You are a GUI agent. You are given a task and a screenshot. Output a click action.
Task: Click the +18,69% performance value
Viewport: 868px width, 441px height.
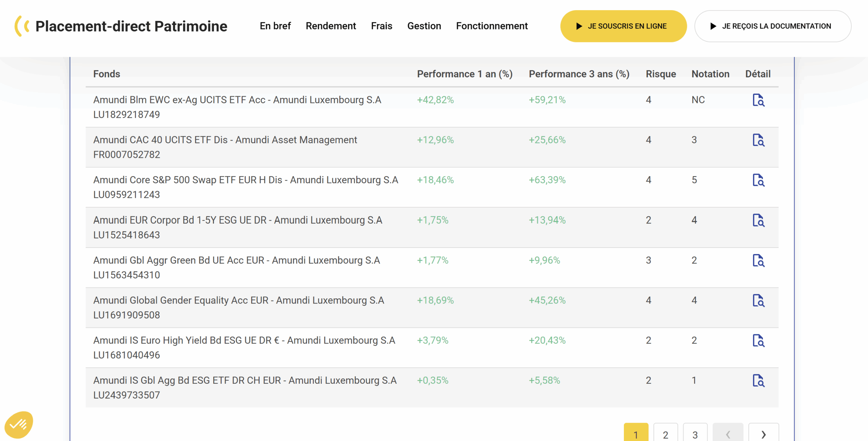[x=435, y=300]
